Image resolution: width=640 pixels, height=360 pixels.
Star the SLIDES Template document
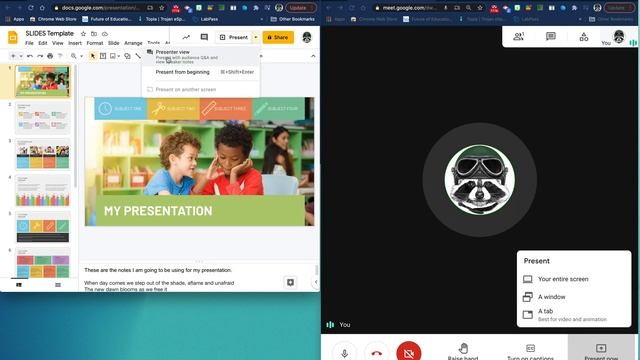(x=83, y=34)
